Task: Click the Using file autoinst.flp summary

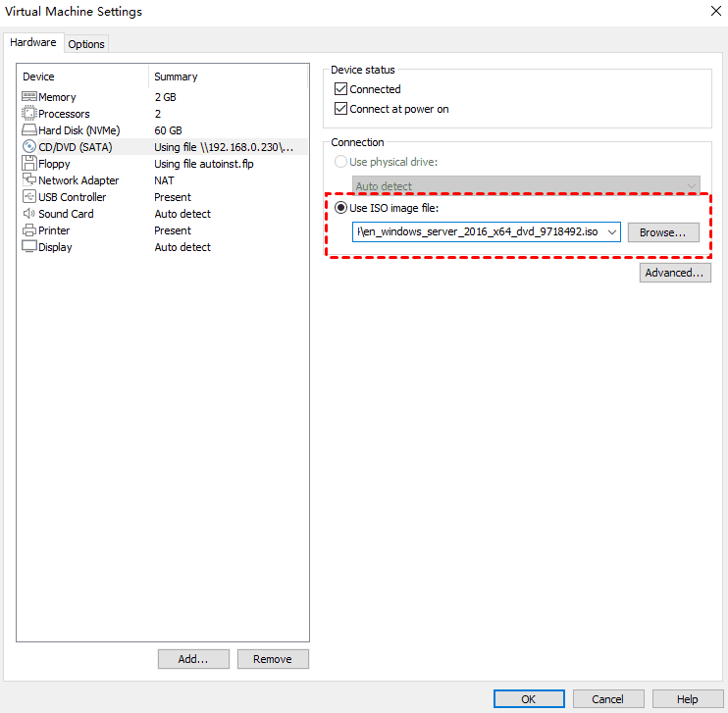Action: coord(204,164)
